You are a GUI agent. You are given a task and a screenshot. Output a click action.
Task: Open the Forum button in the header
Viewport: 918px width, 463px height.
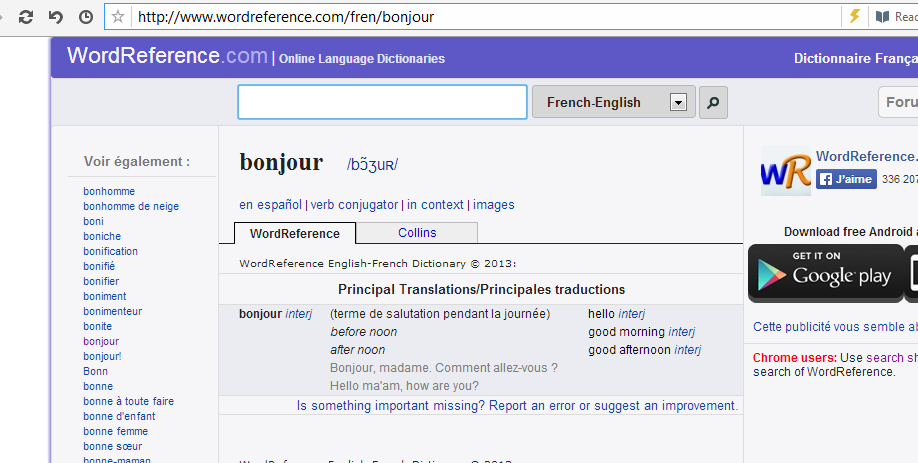[899, 102]
